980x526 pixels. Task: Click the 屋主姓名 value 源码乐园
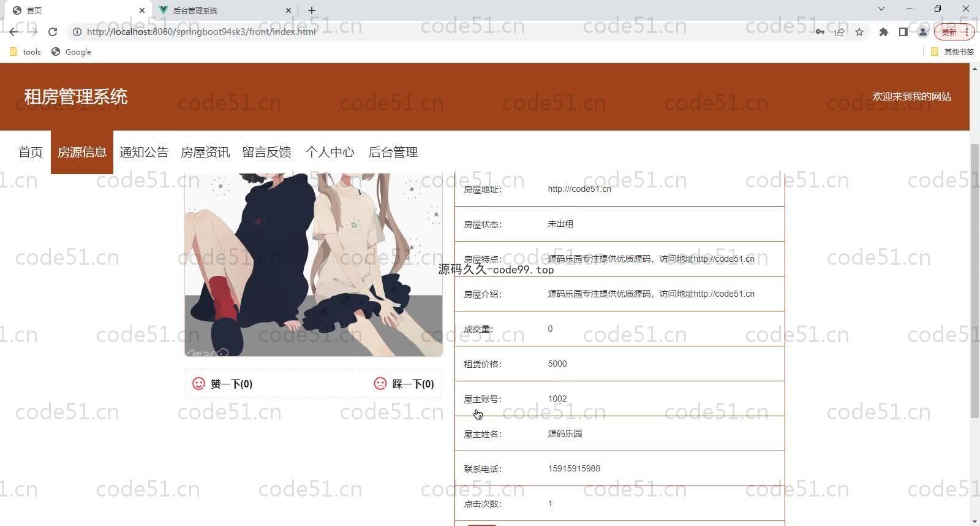[x=565, y=433]
